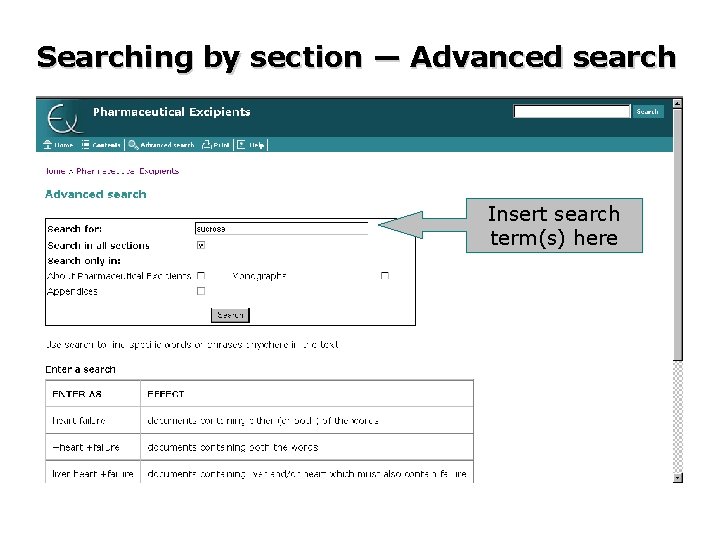
Task: Click the Print printer icon
Action: pos(207,145)
